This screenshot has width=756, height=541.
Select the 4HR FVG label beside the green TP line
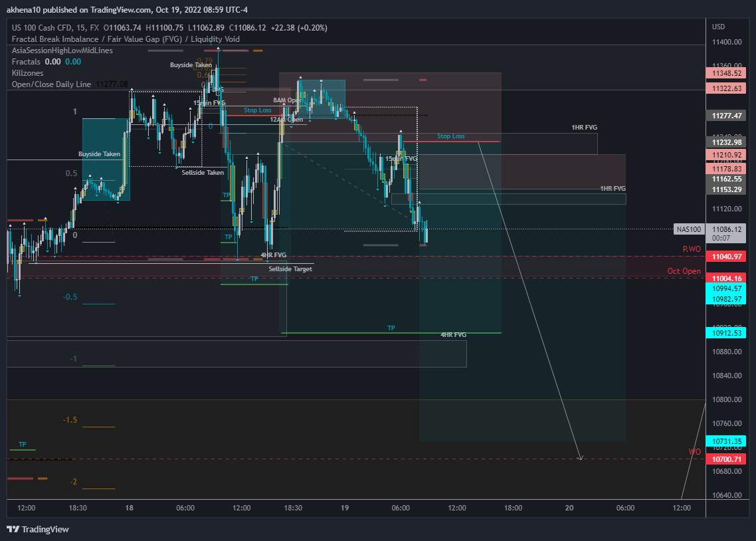click(453, 334)
